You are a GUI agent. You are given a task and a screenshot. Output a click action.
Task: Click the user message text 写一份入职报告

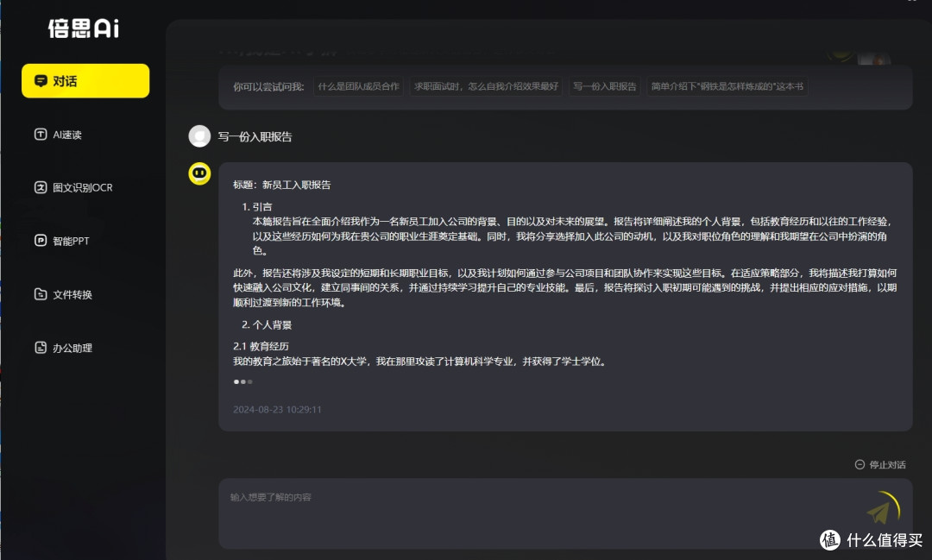pos(255,136)
